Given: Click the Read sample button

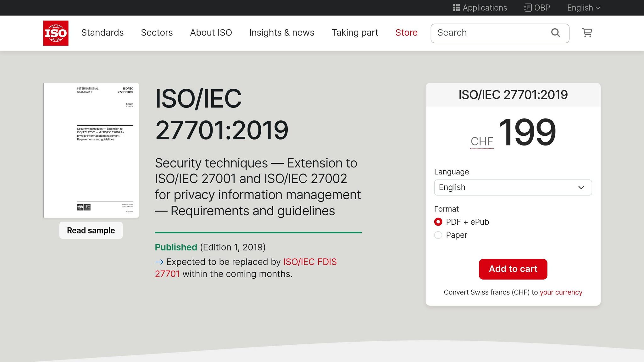Looking at the screenshot, I should click(x=91, y=230).
